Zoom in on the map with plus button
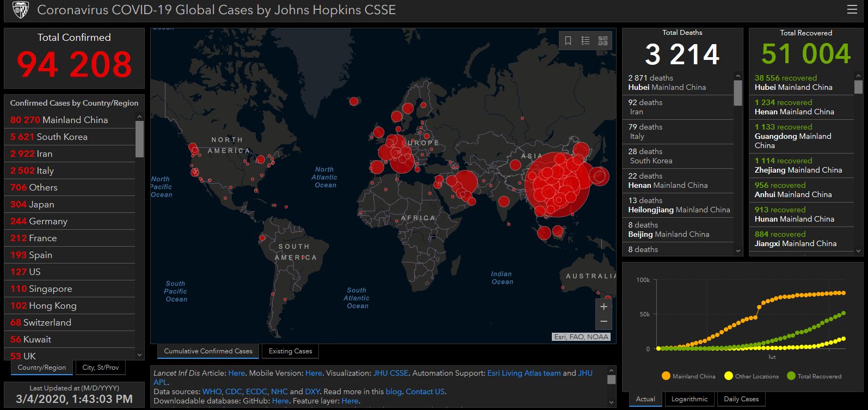 click(604, 307)
